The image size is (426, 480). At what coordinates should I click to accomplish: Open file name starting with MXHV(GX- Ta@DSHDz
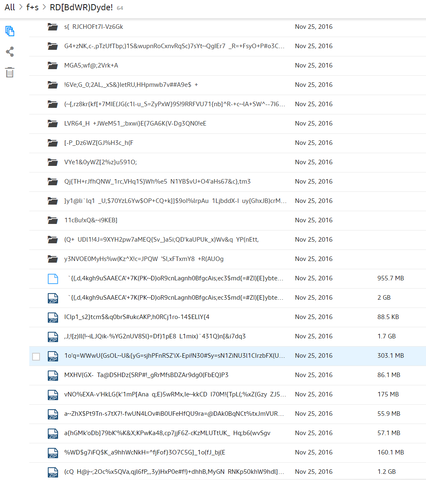[x=146, y=375]
